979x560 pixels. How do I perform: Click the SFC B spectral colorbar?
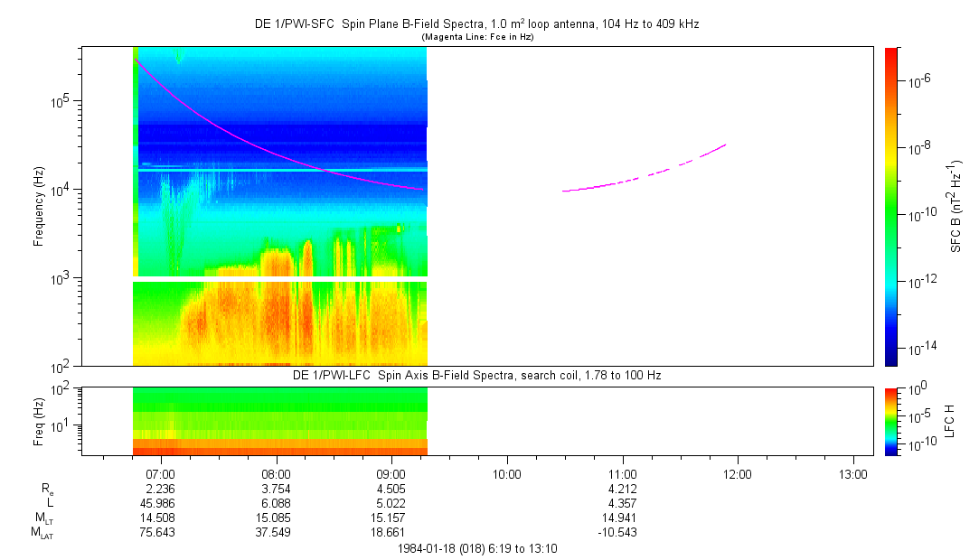pyautogui.click(x=891, y=206)
